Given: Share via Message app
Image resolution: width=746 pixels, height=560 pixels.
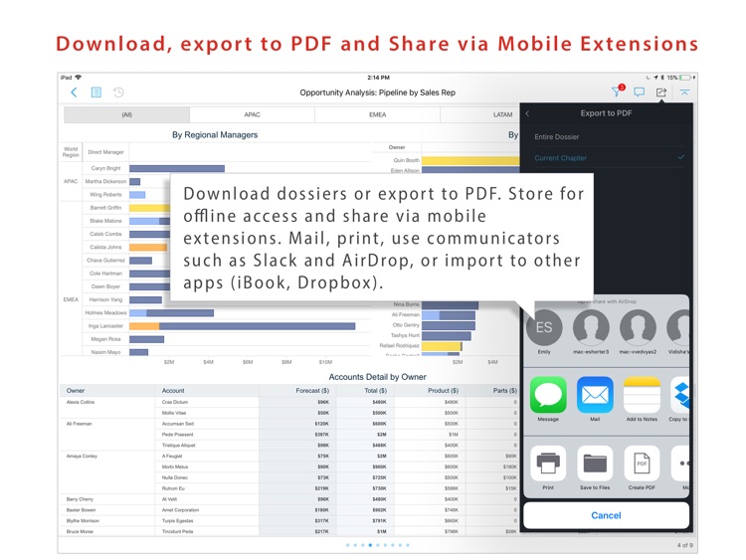Looking at the screenshot, I should [548, 399].
